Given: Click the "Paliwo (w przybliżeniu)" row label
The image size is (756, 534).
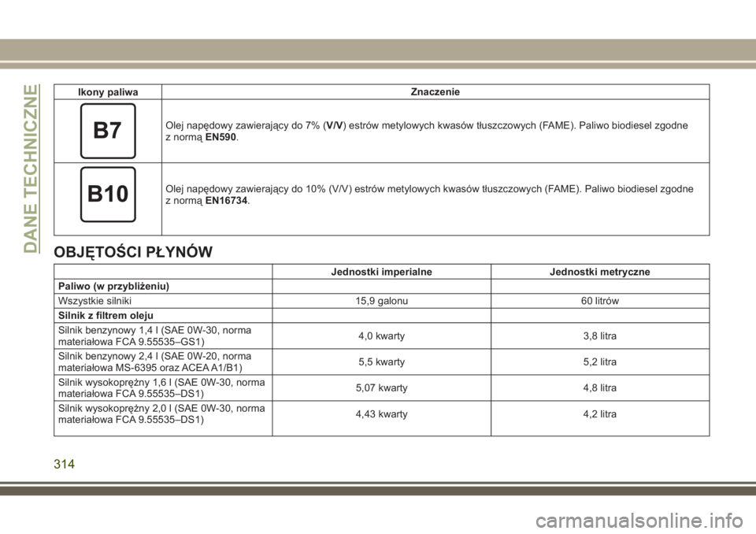Looking at the screenshot, I should tap(113, 287).
